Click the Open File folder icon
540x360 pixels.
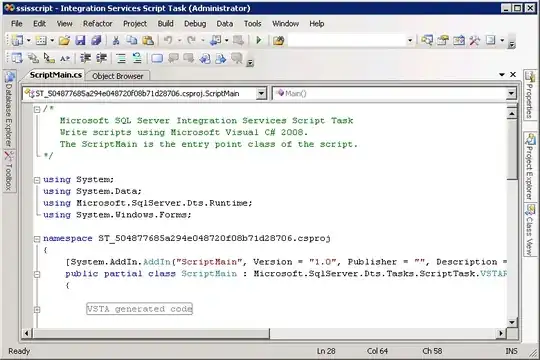pyautogui.click(x=64, y=41)
